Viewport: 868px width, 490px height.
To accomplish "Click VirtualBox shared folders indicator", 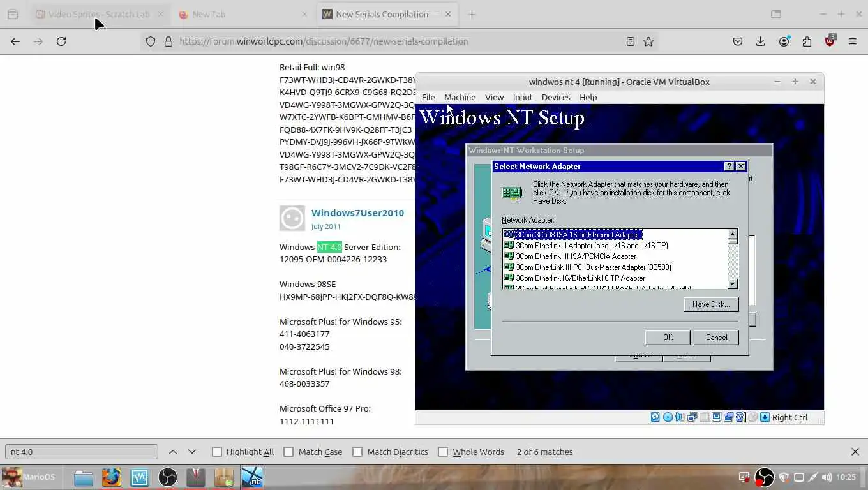I will click(704, 417).
